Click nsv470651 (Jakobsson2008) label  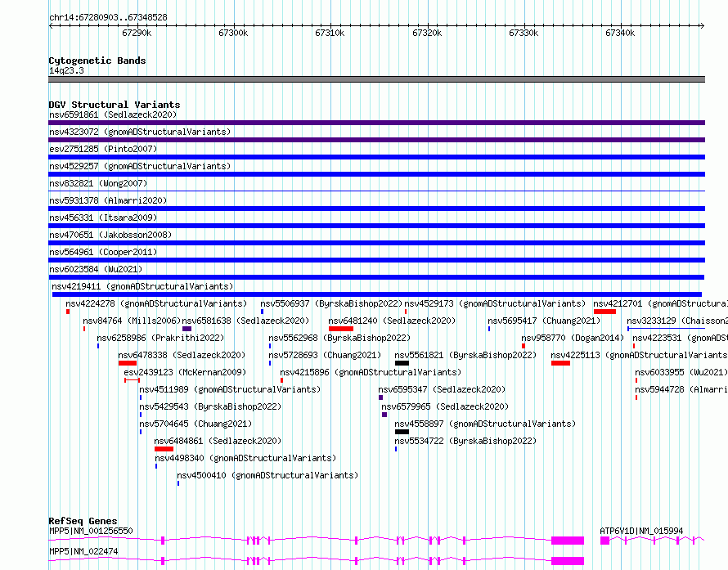coord(110,235)
